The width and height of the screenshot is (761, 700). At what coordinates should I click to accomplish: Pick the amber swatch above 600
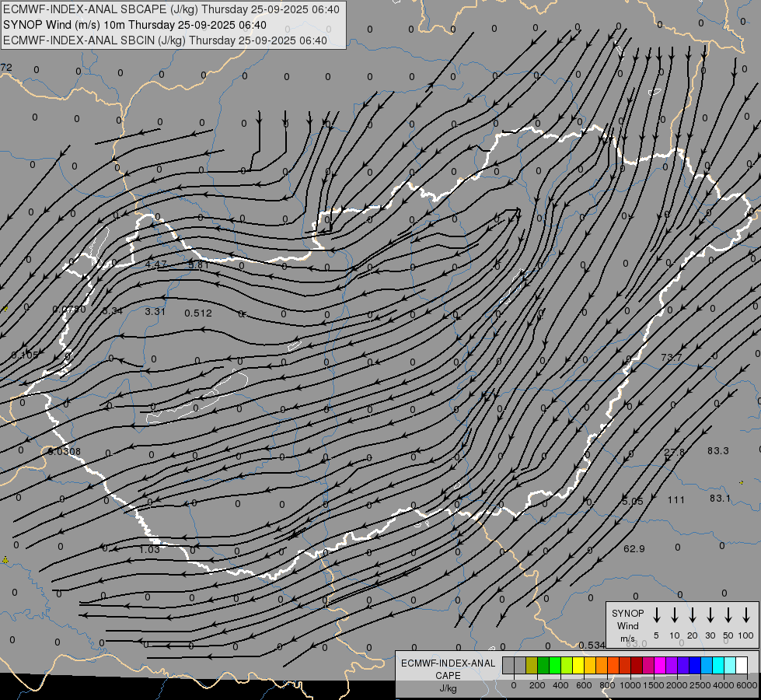[590, 665]
